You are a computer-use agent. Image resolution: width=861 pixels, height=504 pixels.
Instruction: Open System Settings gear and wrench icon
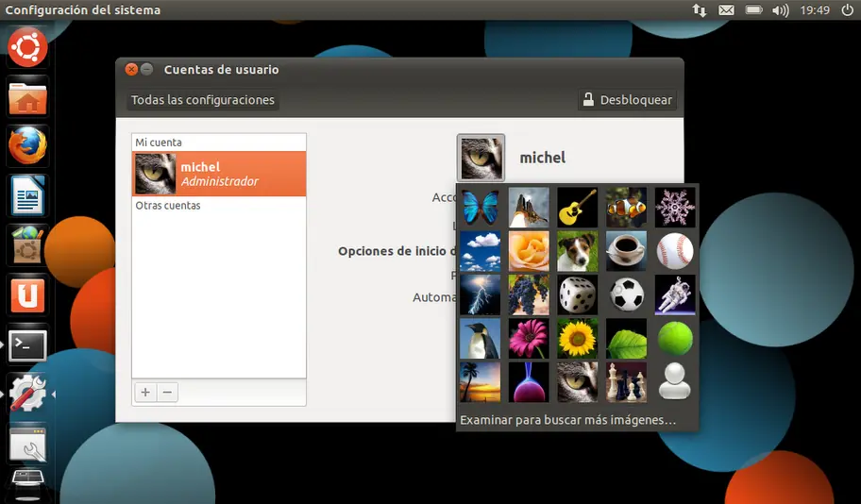[27, 395]
